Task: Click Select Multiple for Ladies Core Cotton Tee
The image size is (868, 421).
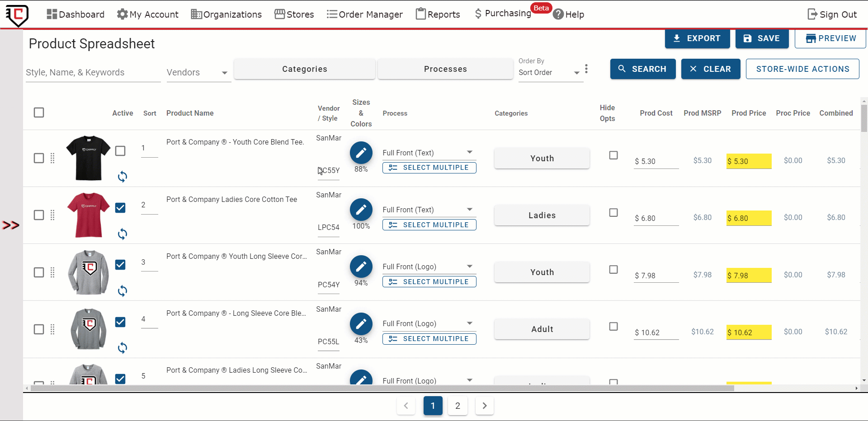Action: [x=429, y=225]
